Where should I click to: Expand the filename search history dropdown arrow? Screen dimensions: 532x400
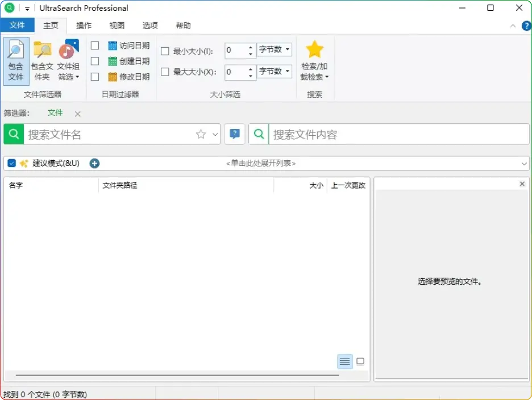coord(215,134)
